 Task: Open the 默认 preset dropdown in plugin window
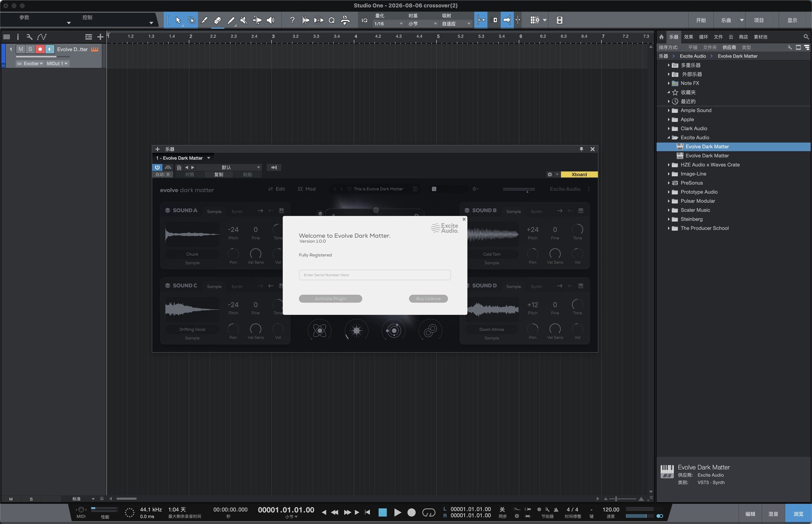pyautogui.click(x=229, y=167)
